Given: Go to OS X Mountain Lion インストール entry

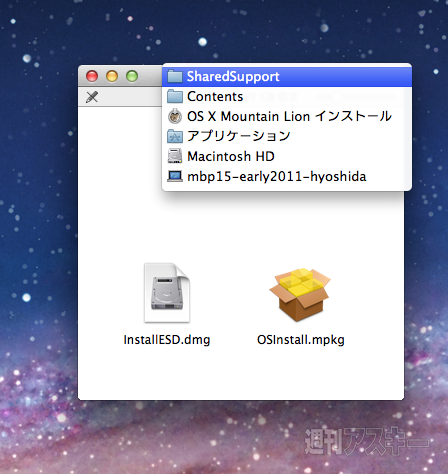Looking at the screenshot, I should tap(287, 116).
